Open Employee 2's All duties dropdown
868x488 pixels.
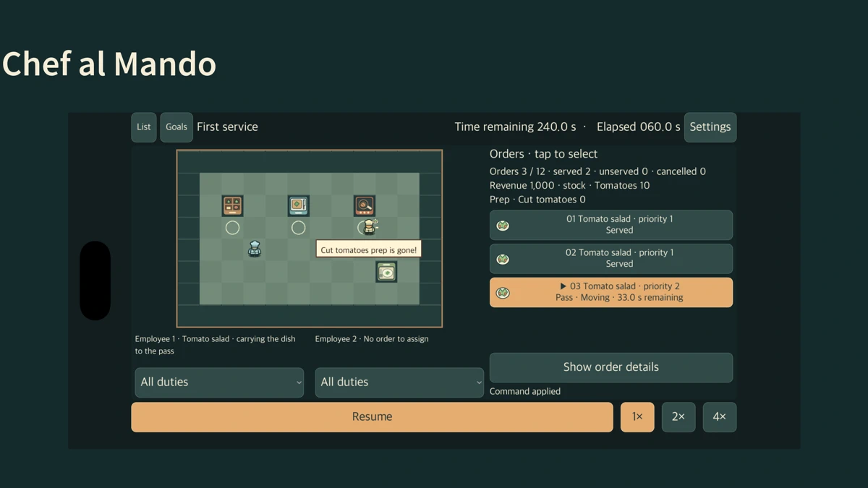click(399, 382)
